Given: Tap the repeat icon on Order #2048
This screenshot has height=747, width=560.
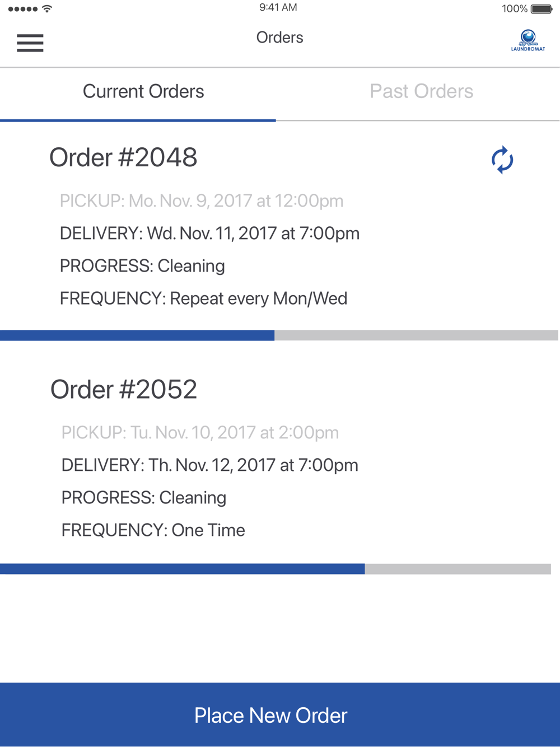Looking at the screenshot, I should click(502, 160).
